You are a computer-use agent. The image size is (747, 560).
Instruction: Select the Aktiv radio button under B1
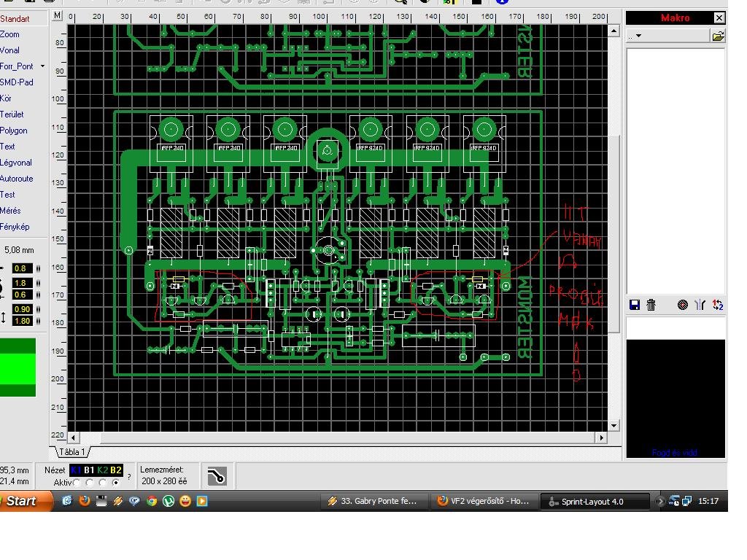click(90, 483)
